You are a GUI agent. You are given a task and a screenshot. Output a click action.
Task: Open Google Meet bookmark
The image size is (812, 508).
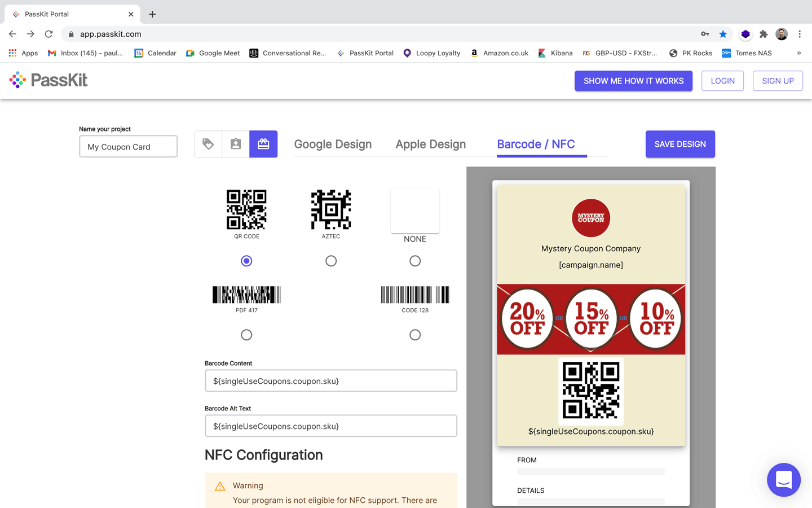click(x=213, y=53)
